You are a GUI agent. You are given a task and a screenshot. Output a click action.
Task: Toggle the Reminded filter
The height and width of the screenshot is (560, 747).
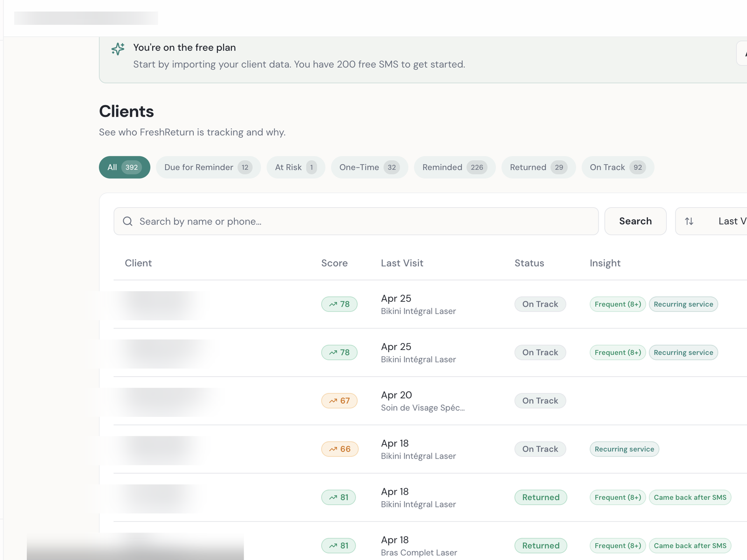pos(454,167)
